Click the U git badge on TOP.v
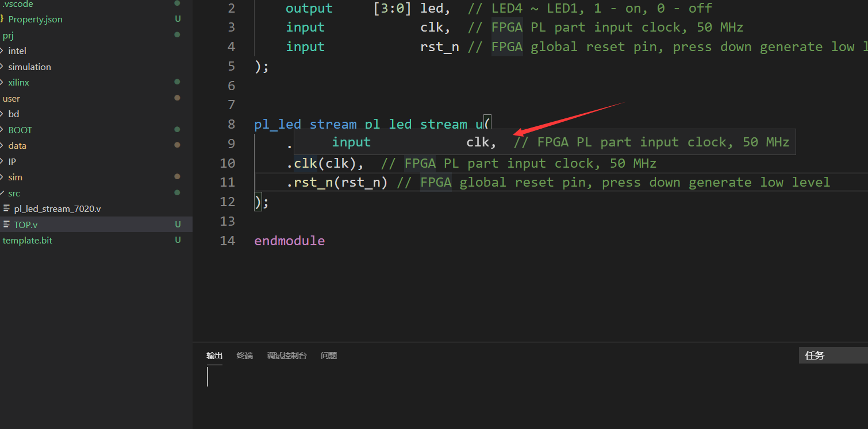Image resolution: width=868 pixels, height=429 pixels. (178, 225)
